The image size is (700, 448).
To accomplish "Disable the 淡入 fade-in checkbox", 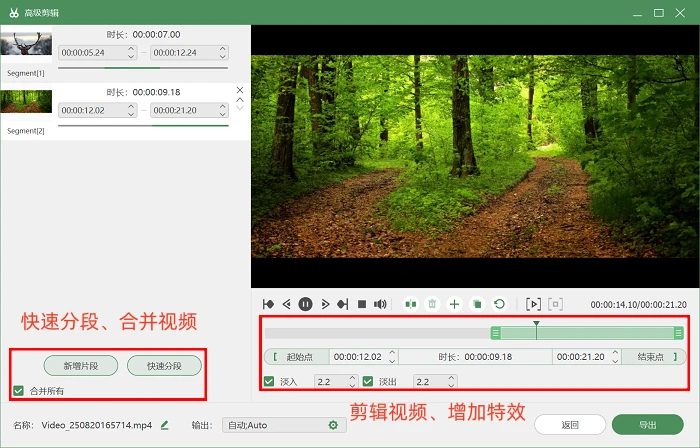I will [269, 382].
